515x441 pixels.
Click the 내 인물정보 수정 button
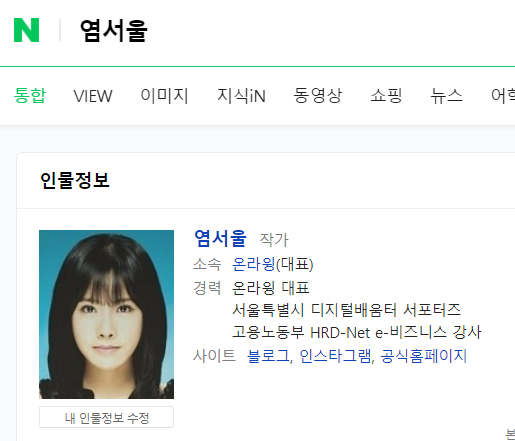pos(106,417)
